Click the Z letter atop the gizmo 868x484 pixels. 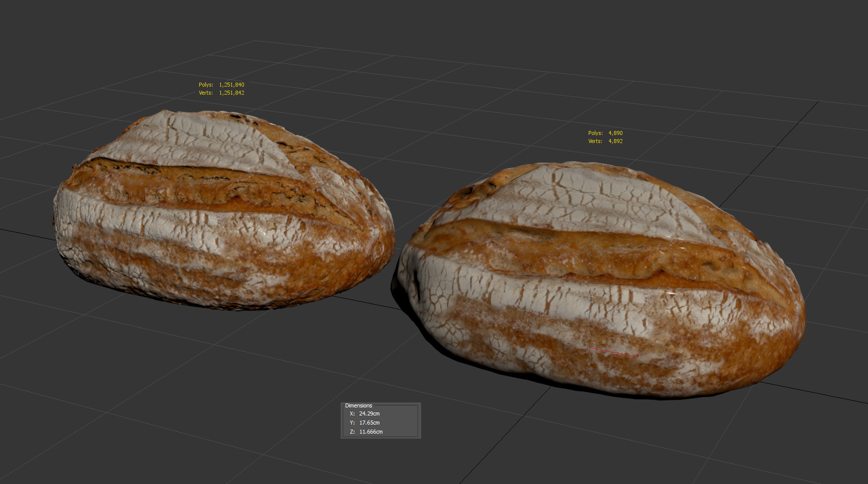(591, 299)
